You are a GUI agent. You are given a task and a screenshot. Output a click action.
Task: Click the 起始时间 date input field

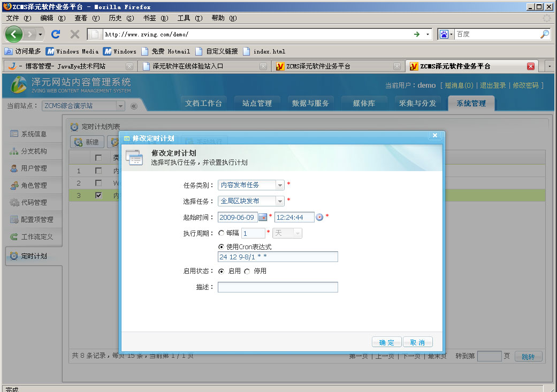tap(238, 217)
